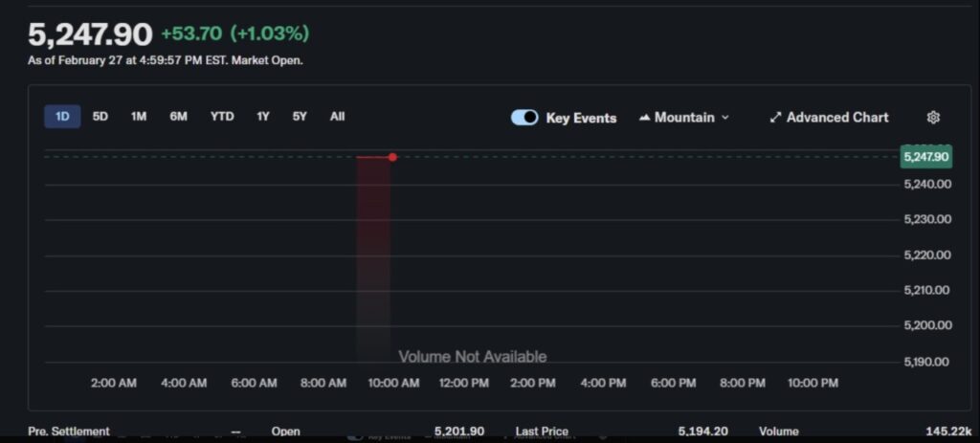980x443 pixels.
Task: Show the All time range
Action: pyautogui.click(x=337, y=117)
